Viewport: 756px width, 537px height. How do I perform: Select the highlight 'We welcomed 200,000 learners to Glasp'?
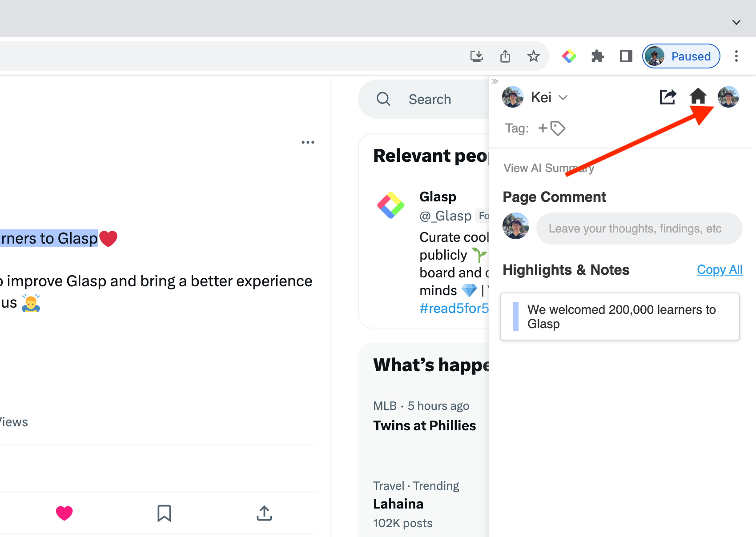[620, 317]
